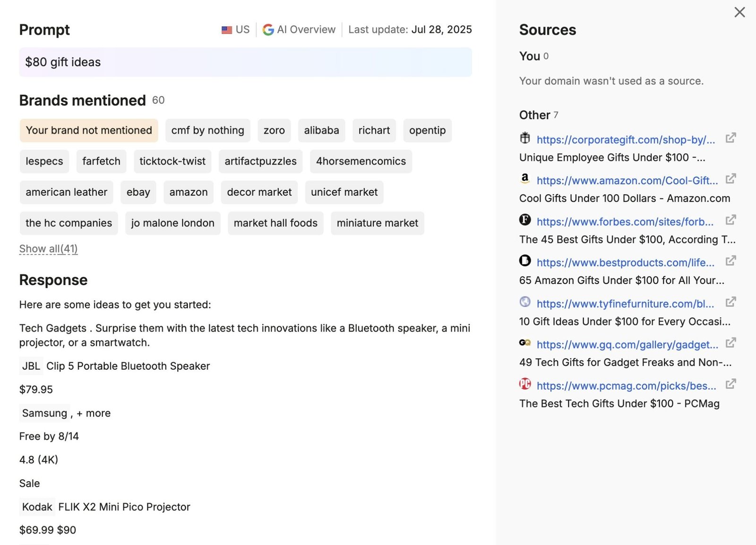Select the 'zoro' brand tag
Viewport: 756px width, 545px height.
click(274, 130)
